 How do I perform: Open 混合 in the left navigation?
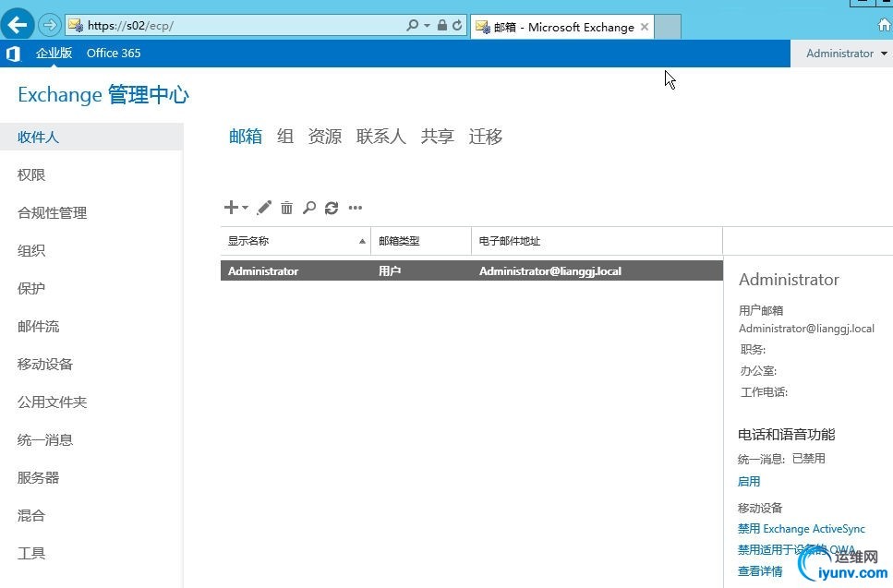31,516
